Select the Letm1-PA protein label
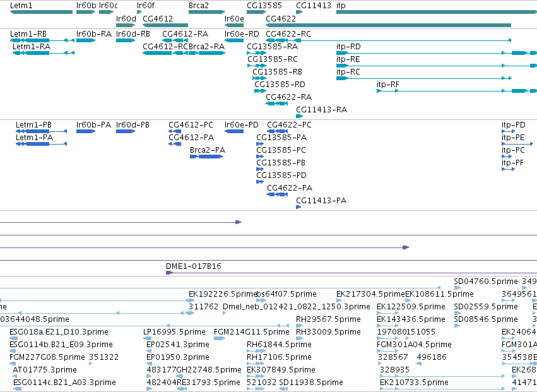Screen dimensions: 537x392 point(34,138)
